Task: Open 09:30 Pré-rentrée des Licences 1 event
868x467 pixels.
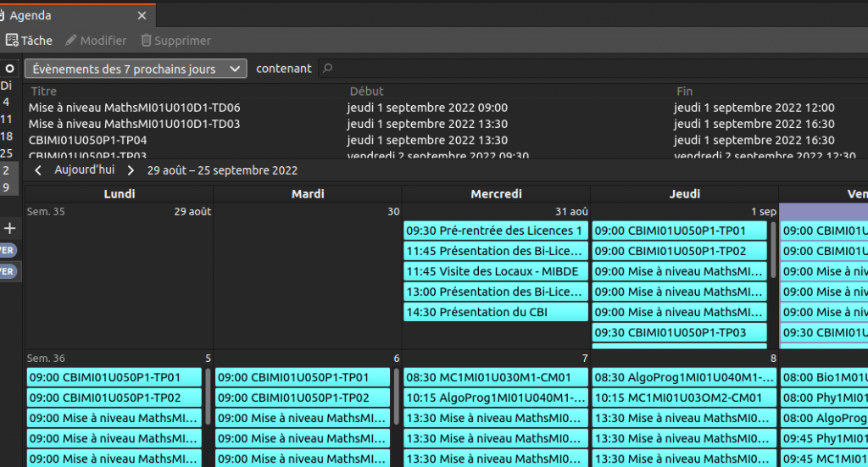Action: point(495,231)
